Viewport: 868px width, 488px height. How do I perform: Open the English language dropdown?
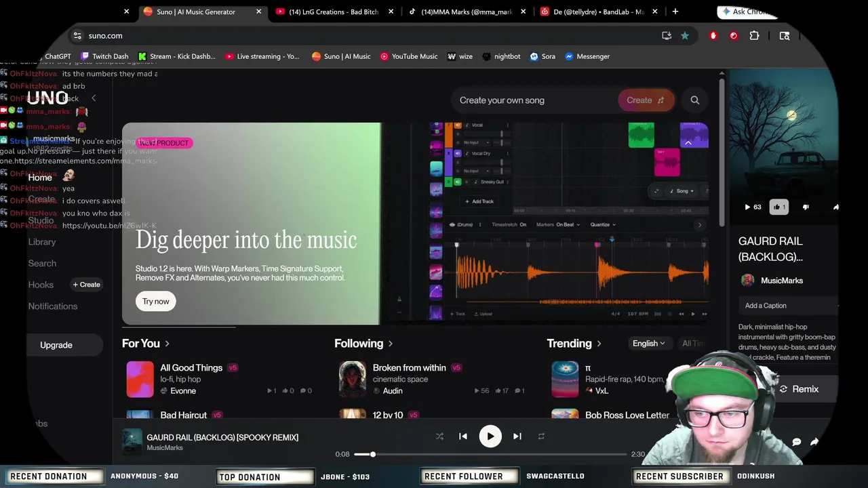pyautogui.click(x=649, y=344)
